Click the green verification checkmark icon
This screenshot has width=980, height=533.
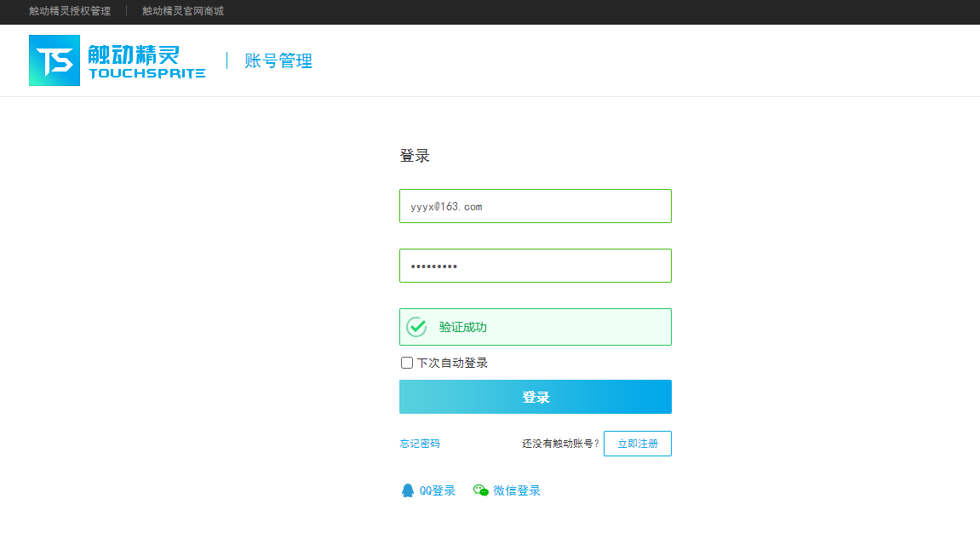tap(416, 327)
